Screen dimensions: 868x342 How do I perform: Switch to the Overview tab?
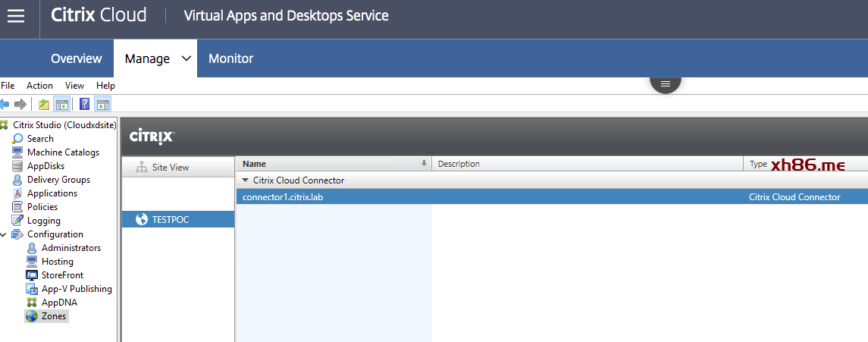pos(77,58)
